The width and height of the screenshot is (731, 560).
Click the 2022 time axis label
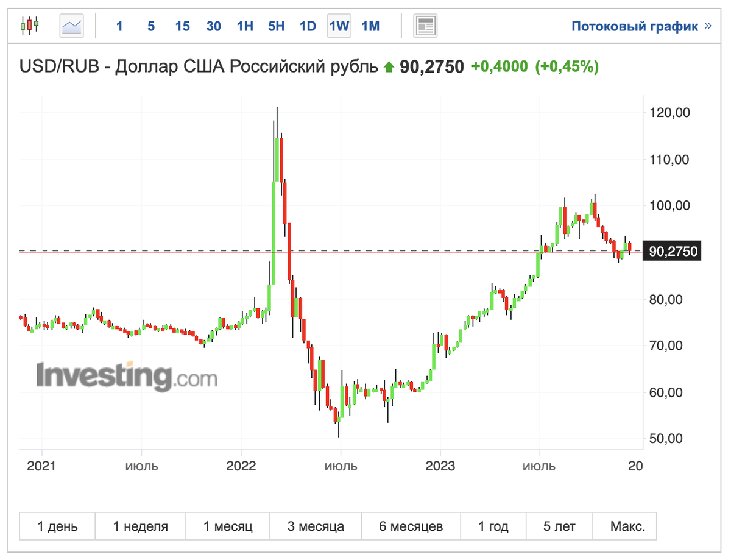click(x=241, y=466)
